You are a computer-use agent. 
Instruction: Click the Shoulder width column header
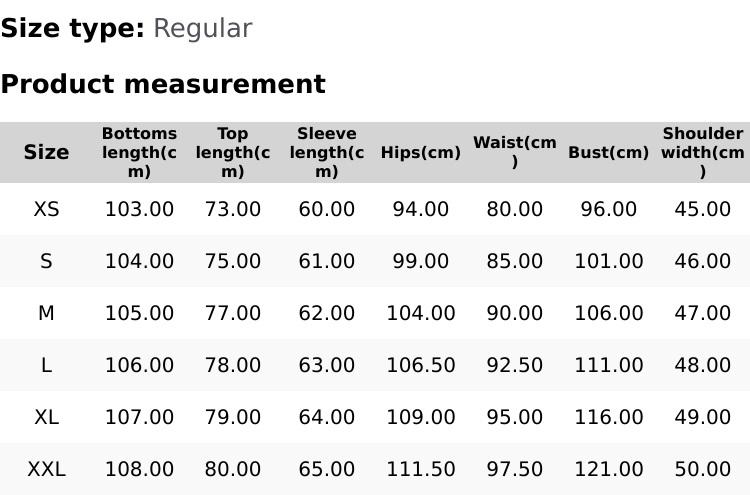coord(703,152)
